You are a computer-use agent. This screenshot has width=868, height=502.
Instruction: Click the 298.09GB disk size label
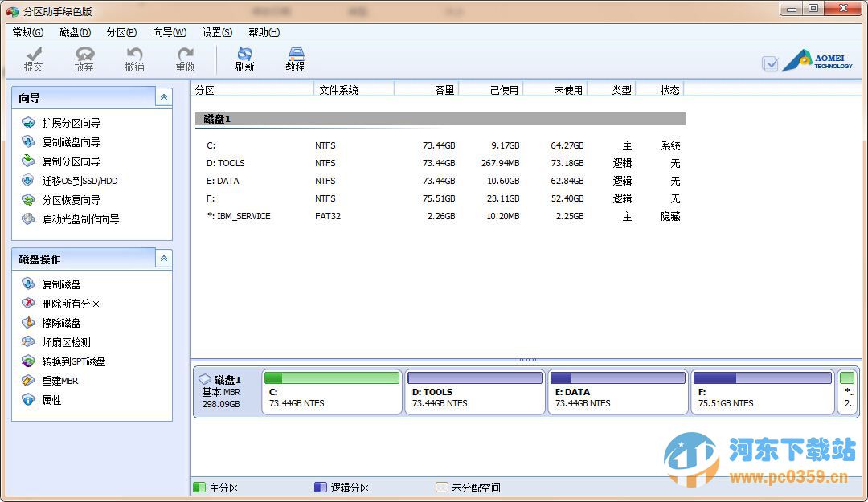[x=222, y=404]
